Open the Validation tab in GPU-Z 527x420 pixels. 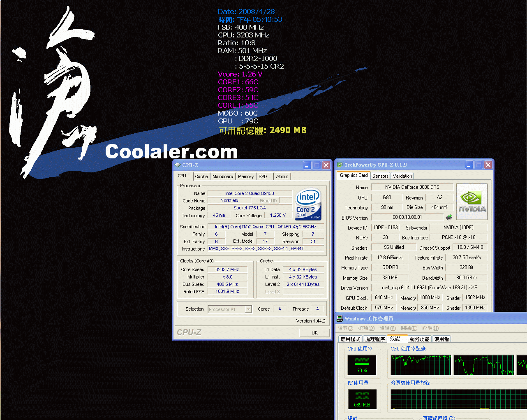(402, 176)
